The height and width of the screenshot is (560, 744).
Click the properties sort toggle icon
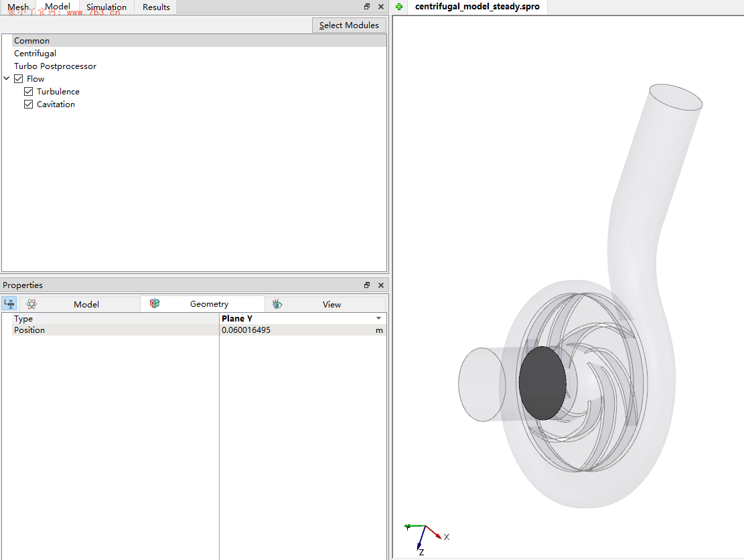pyautogui.click(x=9, y=304)
